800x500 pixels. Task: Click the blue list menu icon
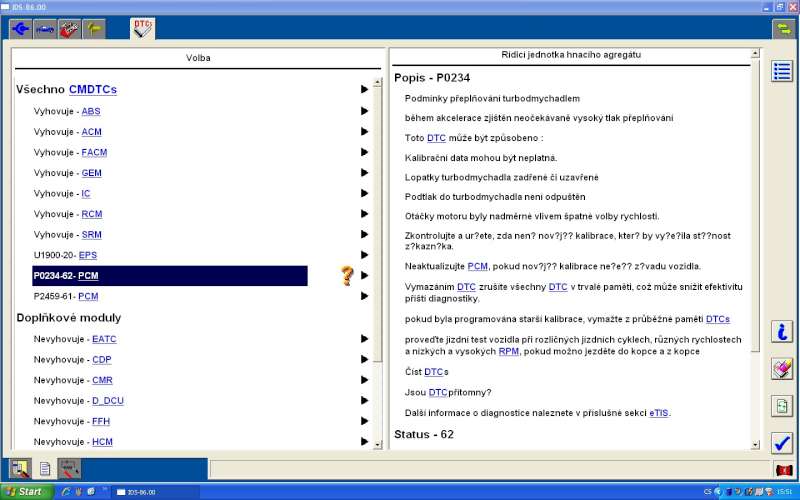pyautogui.click(x=782, y=71)
